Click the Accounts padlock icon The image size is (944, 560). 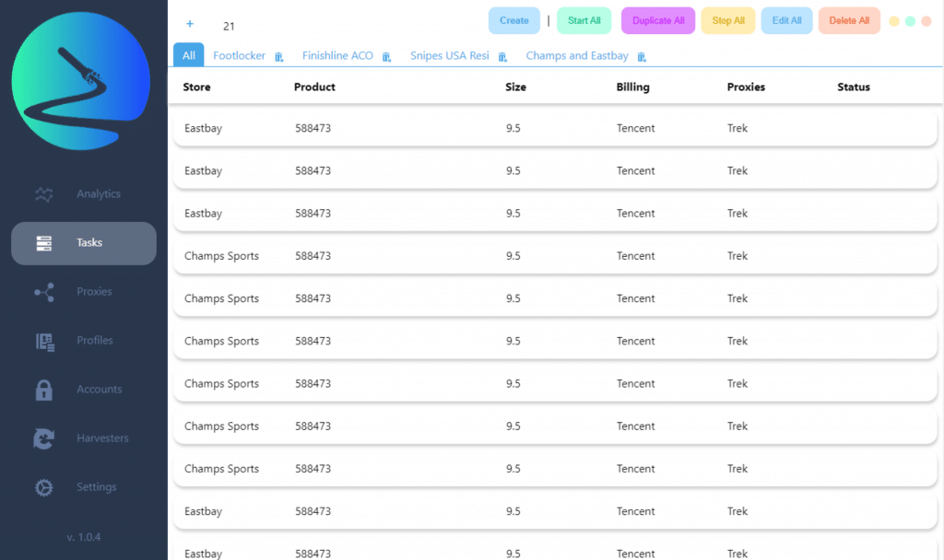pyautogui.click(x=44, y=390)
